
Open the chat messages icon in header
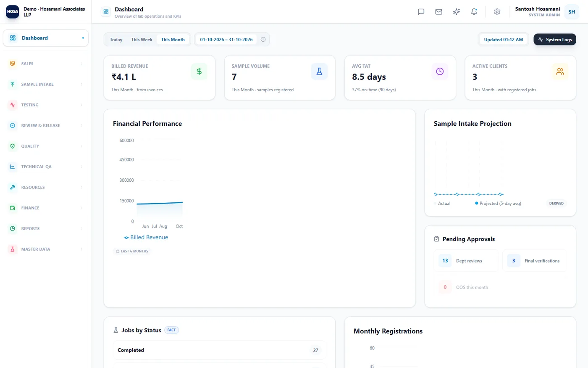coord(421,12)
